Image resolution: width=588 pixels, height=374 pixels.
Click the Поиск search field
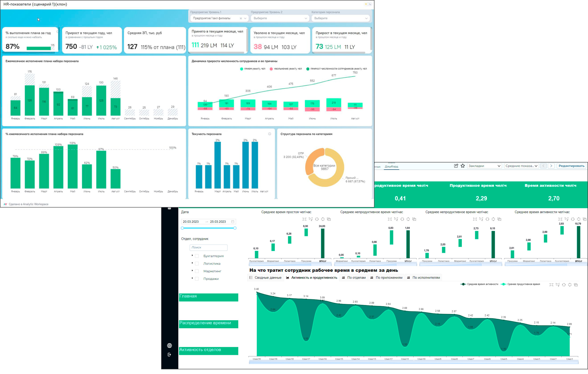click(x=208, y=247)
